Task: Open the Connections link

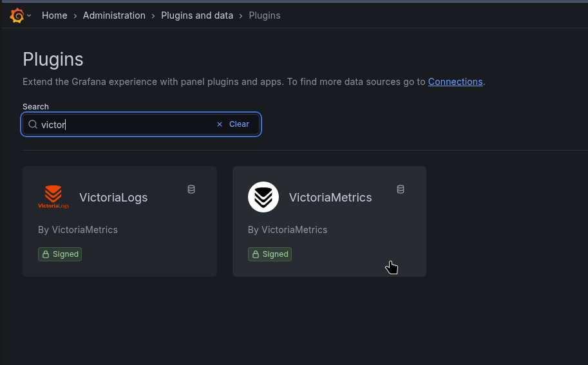Action: point(455,82)
